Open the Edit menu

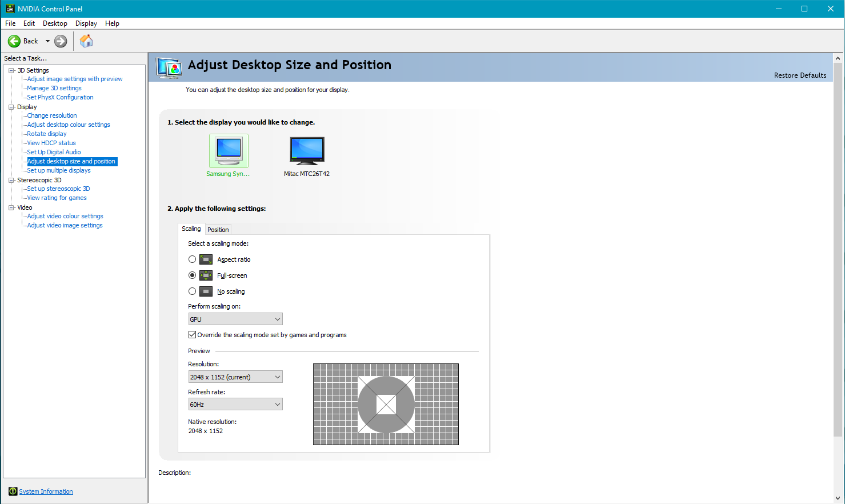[29, 23]
